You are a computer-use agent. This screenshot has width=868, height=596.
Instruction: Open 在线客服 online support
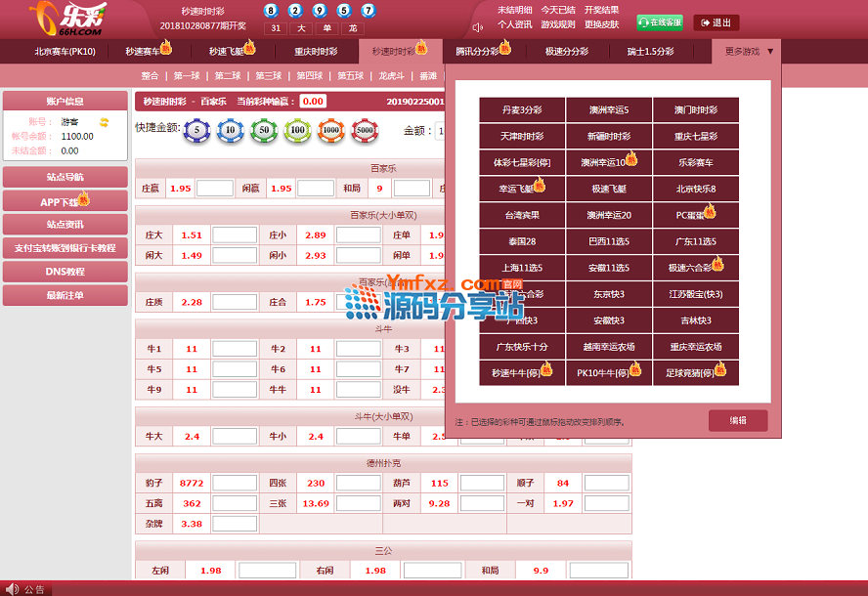point(660,22)
